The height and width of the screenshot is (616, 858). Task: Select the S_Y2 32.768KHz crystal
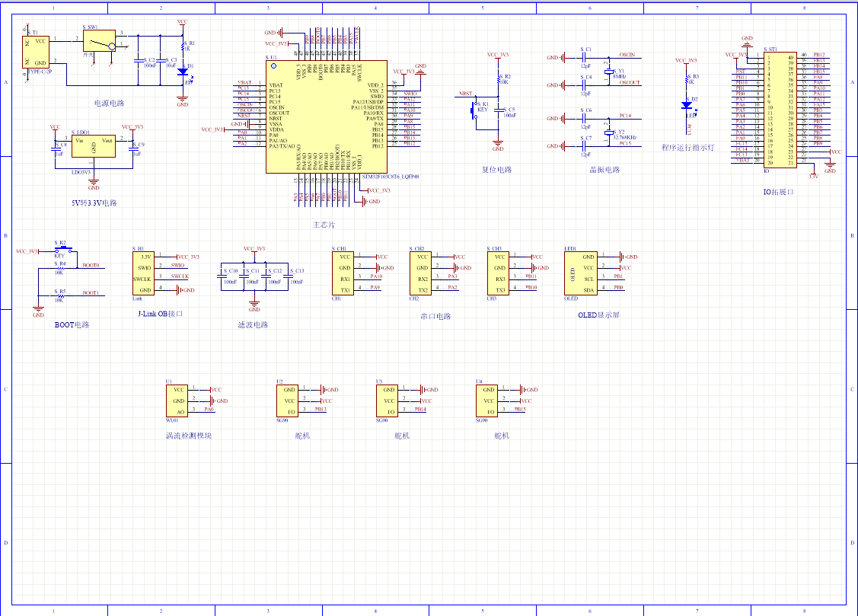click(x=608, y=133)
